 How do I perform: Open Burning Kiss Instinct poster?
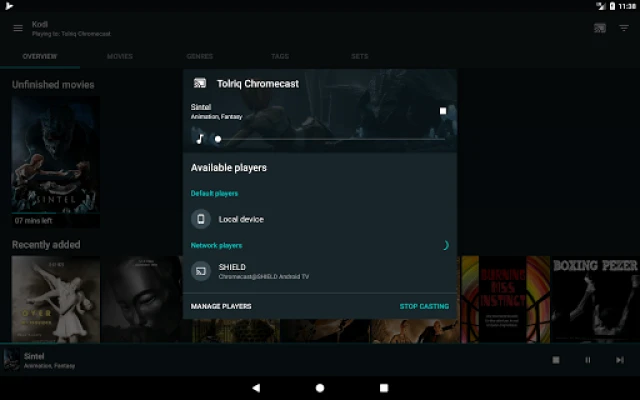tap(505, 299)
